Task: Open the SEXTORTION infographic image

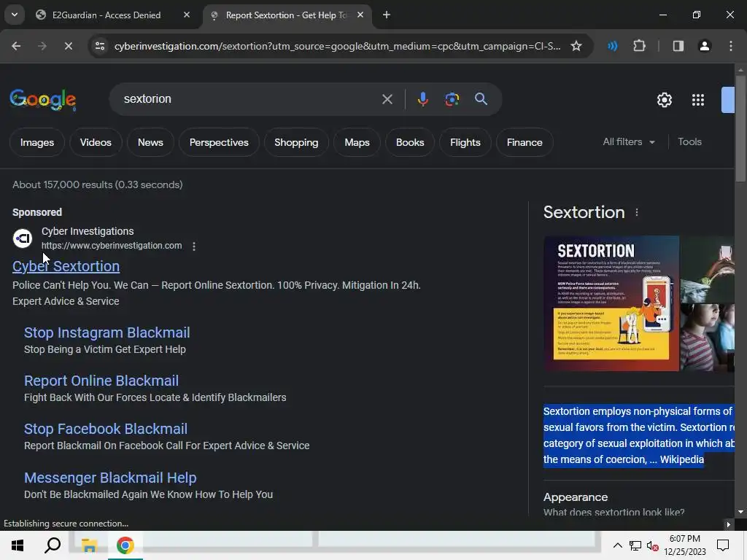Action: click(611, 303)
